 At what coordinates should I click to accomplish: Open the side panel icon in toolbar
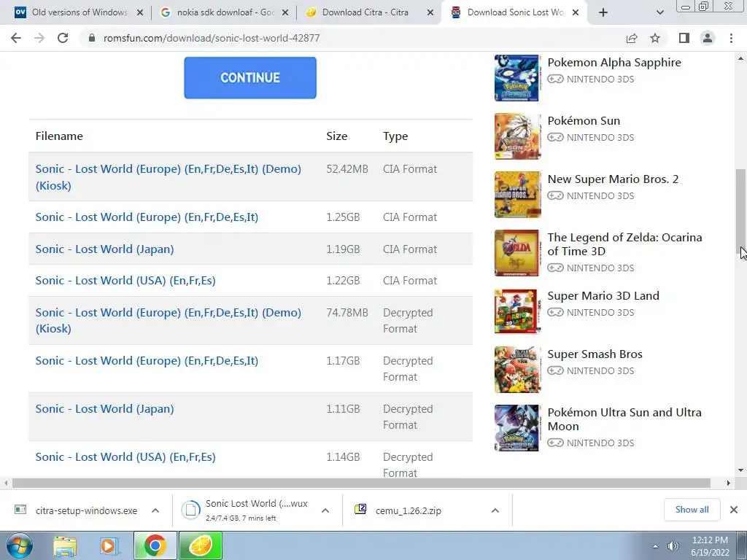tap(684, 38)
